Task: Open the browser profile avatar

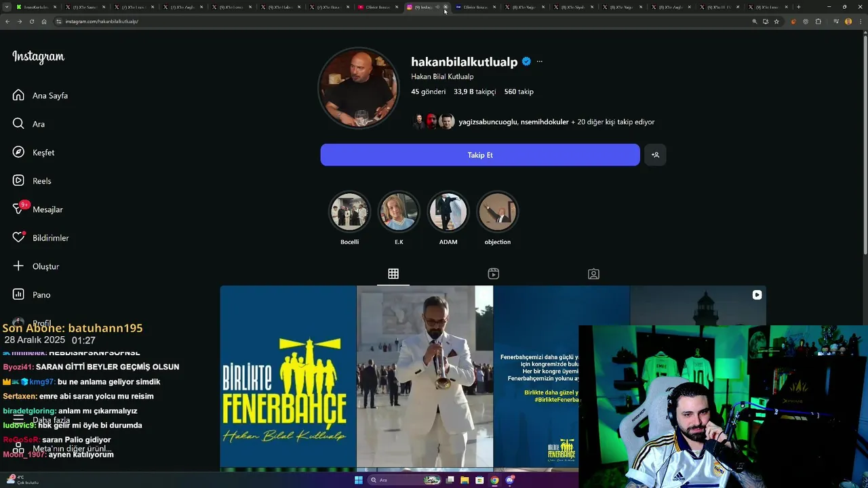Action: 848,22
